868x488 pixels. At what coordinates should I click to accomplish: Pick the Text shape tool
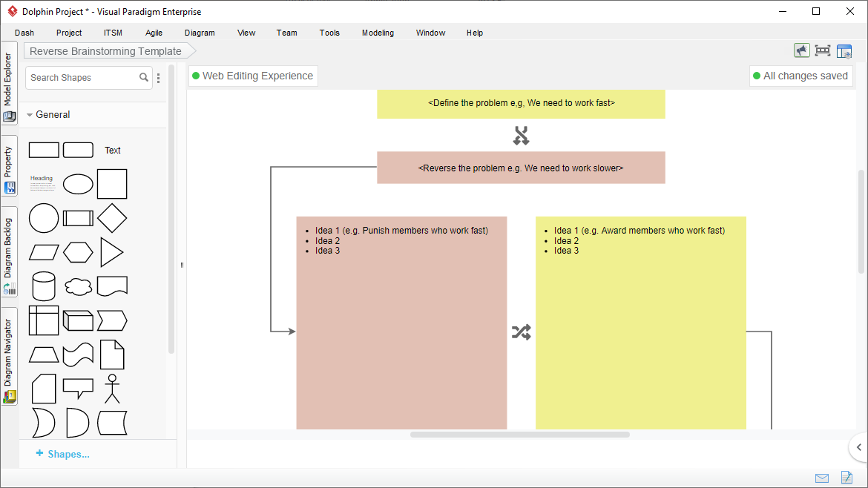(x=112, y=151)
